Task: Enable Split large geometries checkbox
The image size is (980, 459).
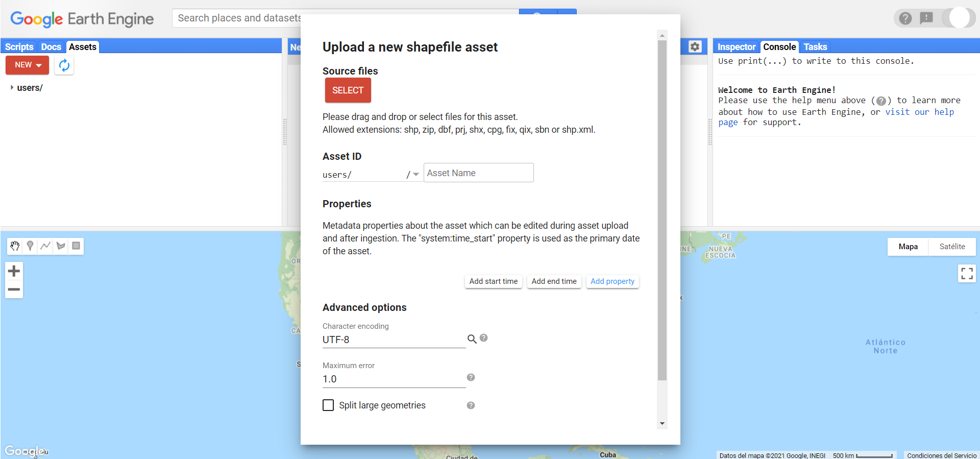Action: [x=328, y=405]
